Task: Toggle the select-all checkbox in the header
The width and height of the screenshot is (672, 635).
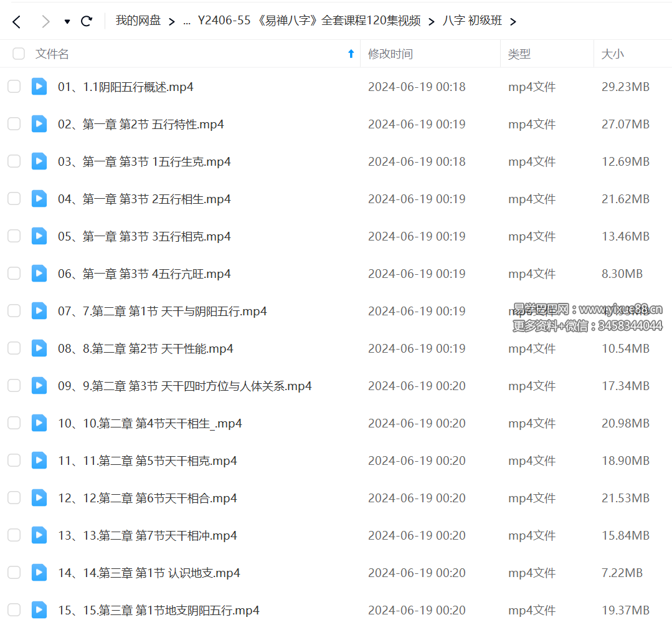Action: pos(18,54)
